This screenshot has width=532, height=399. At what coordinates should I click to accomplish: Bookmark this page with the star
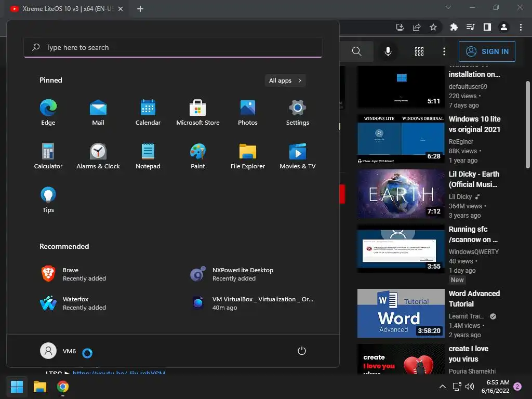[433, 27]
